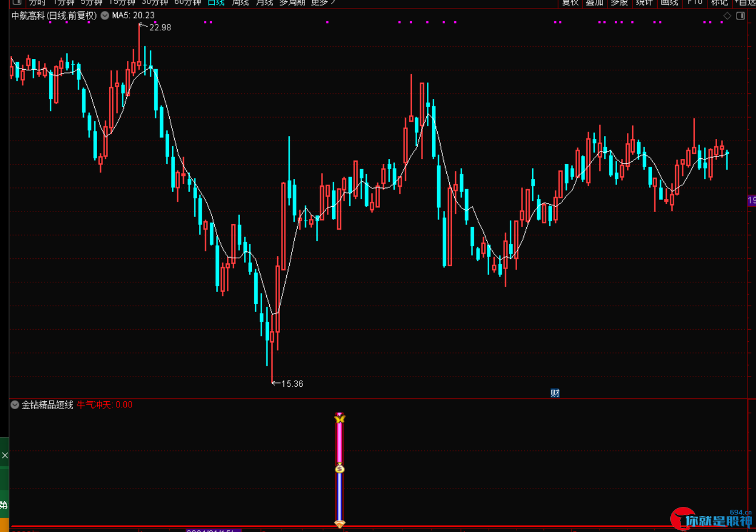Switch to the 1分钟 period tab

64,2
